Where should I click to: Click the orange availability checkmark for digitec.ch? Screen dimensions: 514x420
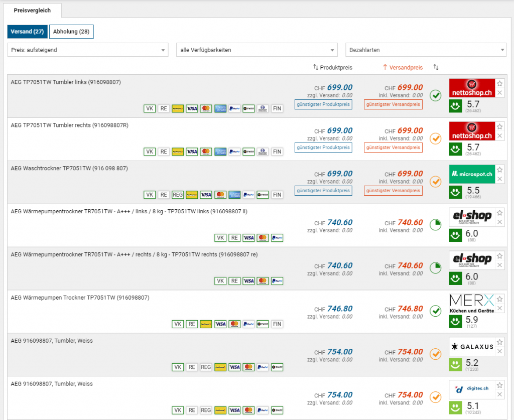pyautogui.click(x=436, y=397)
